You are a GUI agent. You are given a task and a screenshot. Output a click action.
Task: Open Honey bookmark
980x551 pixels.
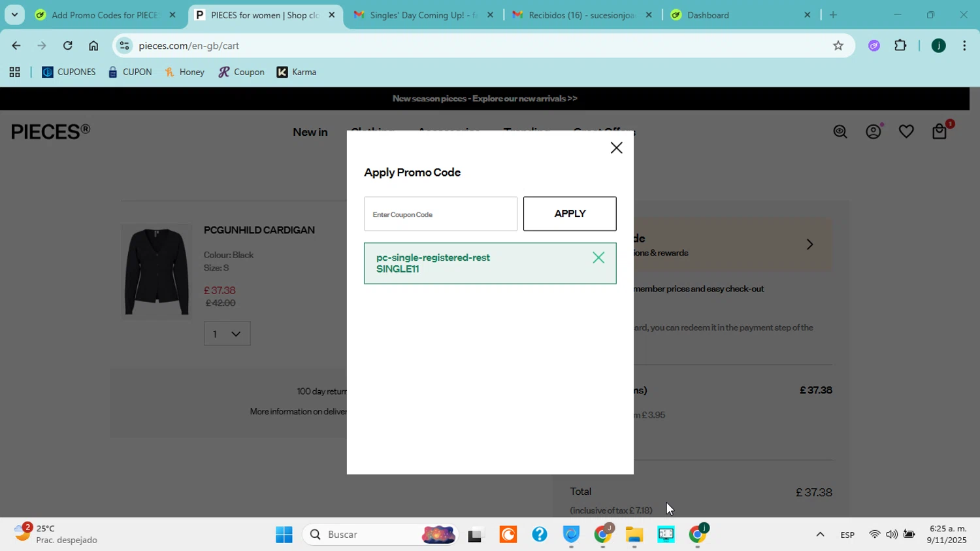tap(185, 73)
